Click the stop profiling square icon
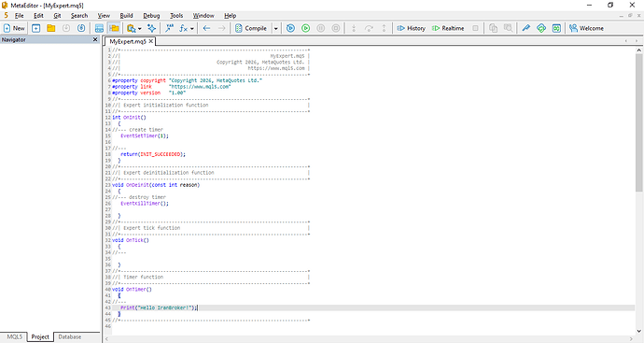Screen dimensions: 644x343 click(475, 28)
